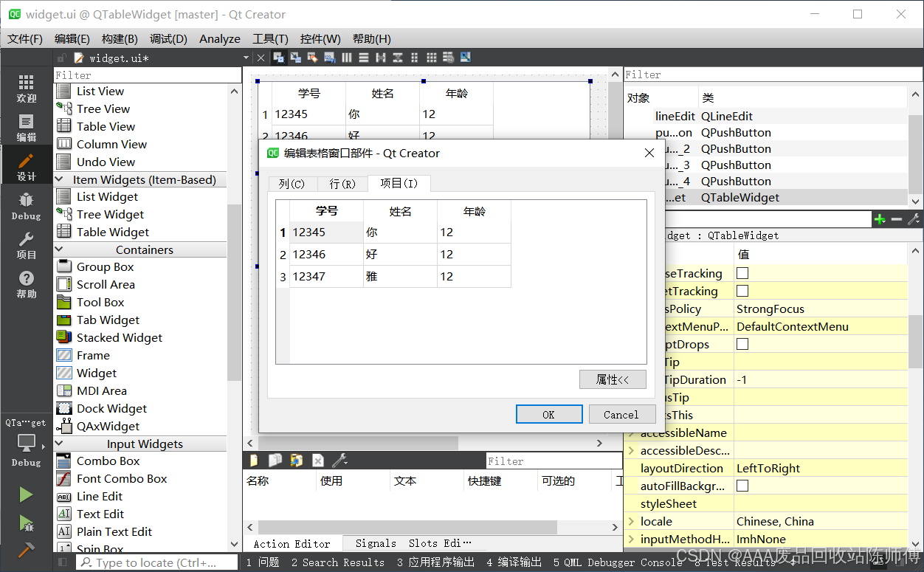The height and width of the screenshot is (572, 924).
Task: Open Debug mode in left sidebar
Action: [27, 206]
